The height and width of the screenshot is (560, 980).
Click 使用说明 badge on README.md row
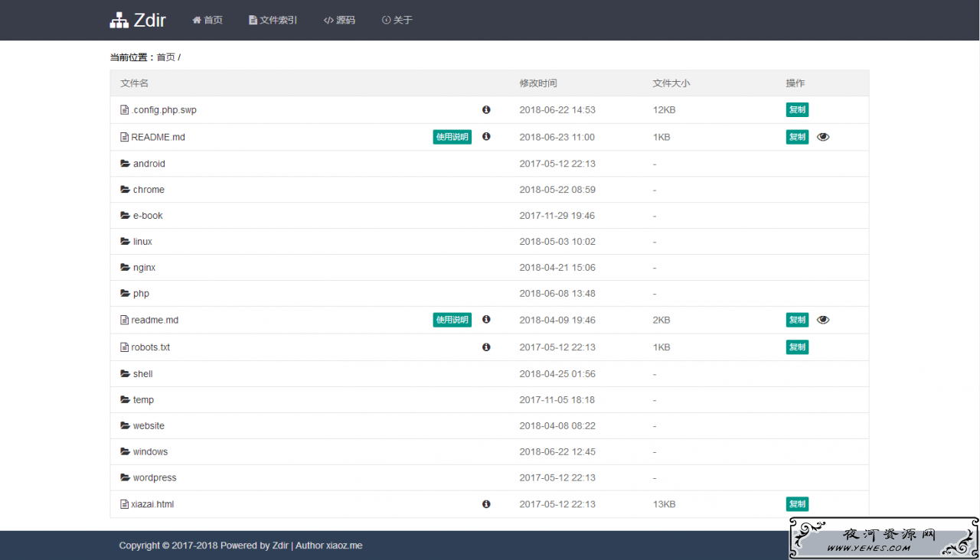pos(452,137)
